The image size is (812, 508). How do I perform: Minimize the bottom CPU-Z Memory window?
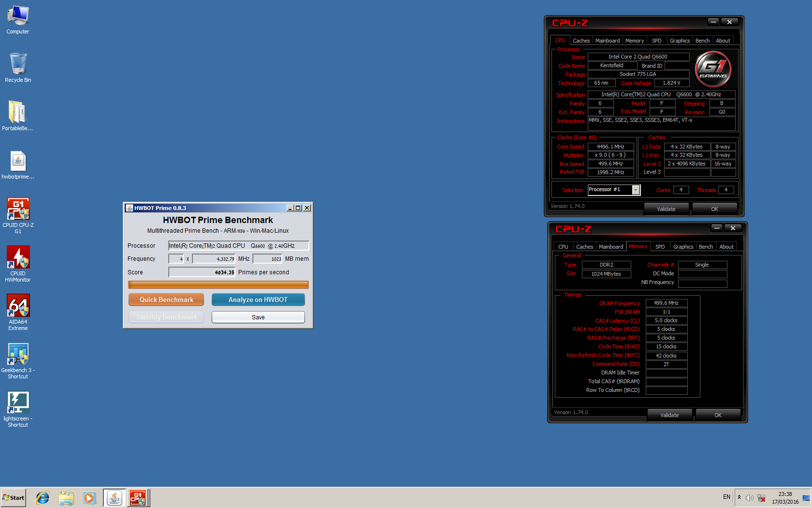pyautogui.click(x=717, y=228)
